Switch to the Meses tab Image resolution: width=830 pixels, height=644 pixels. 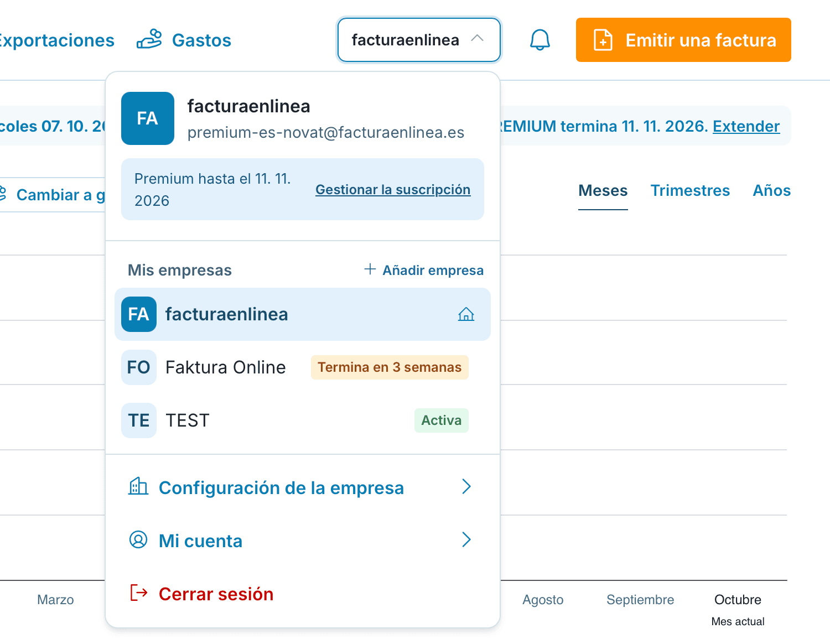(x=603, y=190)
